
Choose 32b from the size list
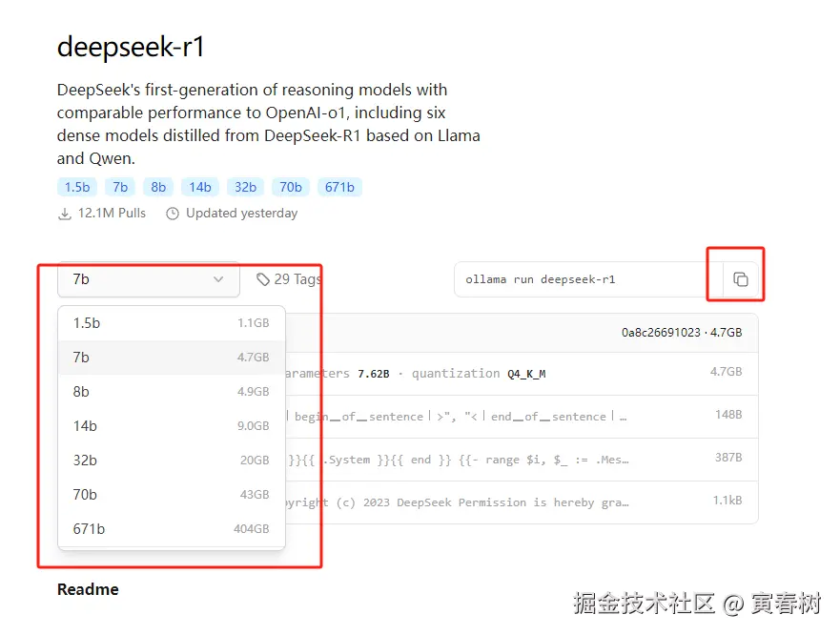click(x=172, y=461)
